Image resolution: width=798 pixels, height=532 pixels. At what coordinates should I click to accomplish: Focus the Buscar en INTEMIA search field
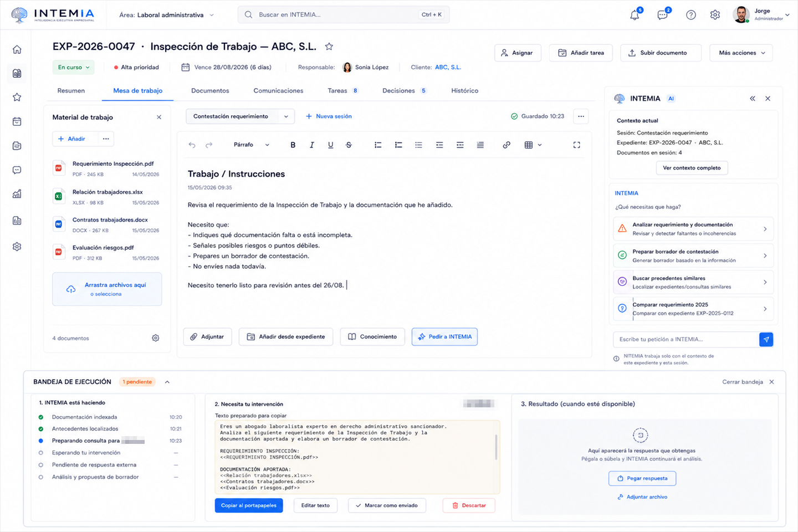coord(344,15)
